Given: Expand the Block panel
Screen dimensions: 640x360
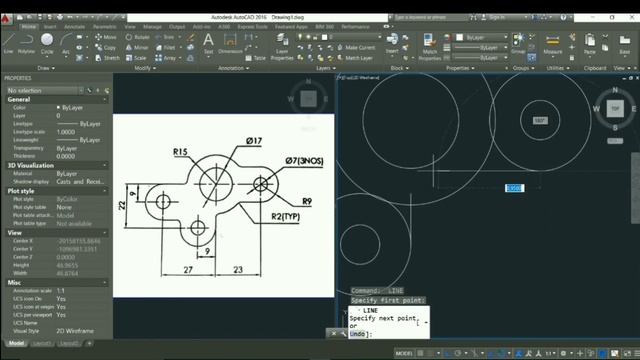Looking at the screenshot, I should [400, 68].
